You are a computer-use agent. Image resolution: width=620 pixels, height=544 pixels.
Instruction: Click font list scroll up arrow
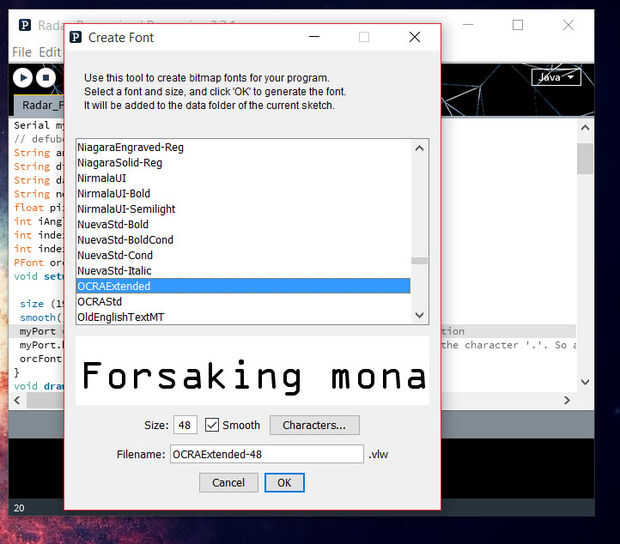[420, 148]
